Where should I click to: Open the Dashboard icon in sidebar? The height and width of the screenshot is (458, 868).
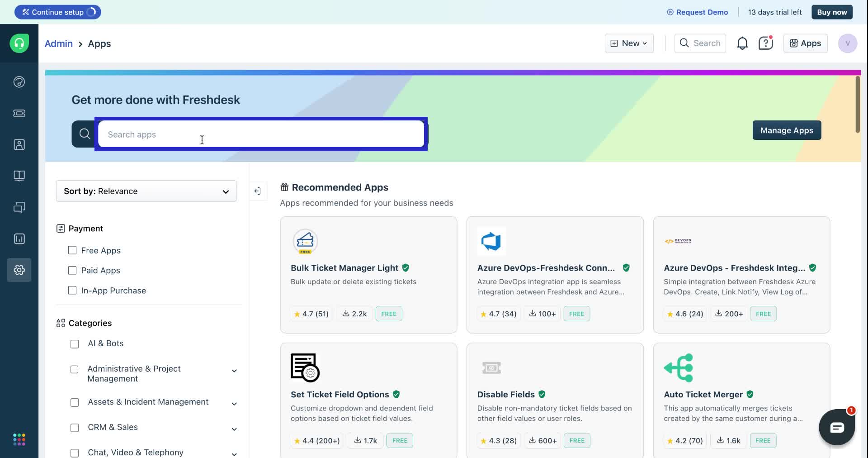click(19, 82)
